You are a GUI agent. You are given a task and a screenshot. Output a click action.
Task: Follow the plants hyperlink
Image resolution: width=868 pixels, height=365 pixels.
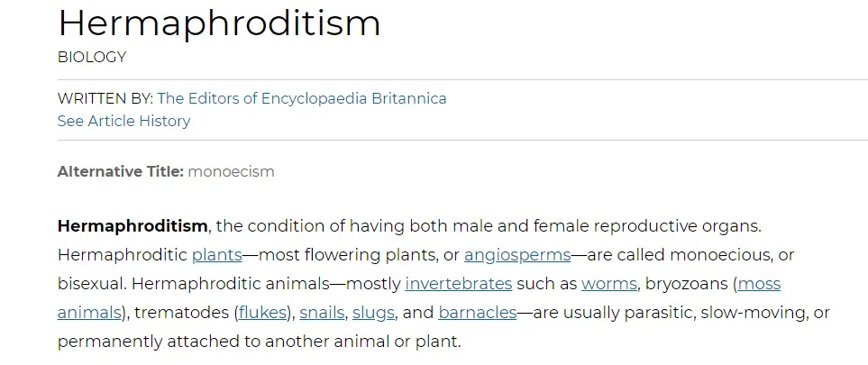click(216, 254)
